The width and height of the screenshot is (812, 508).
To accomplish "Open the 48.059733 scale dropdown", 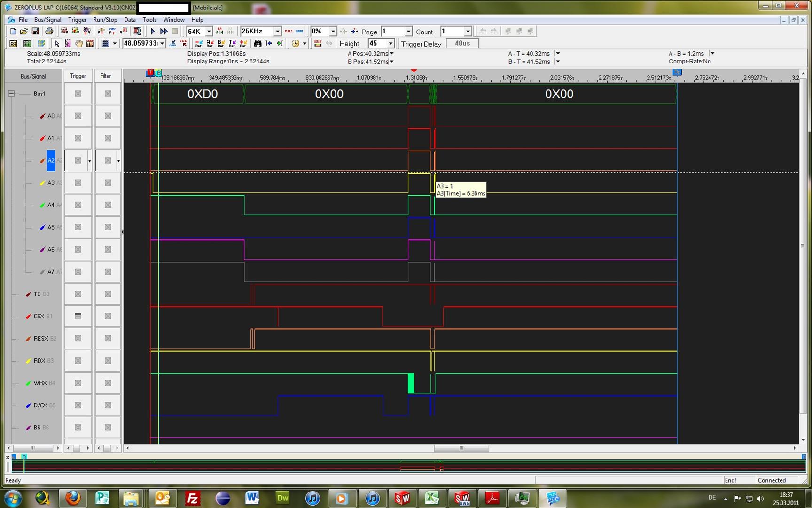I will 162,43.
